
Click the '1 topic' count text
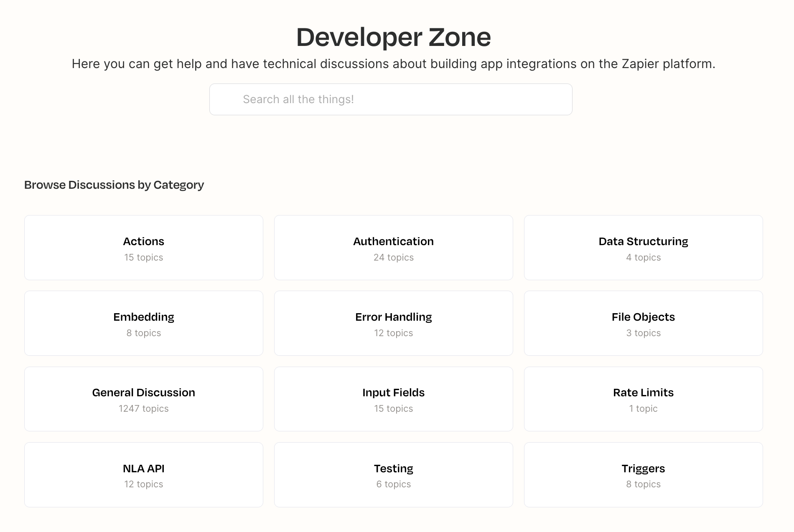pyautogui.click(x=644, y=408)
